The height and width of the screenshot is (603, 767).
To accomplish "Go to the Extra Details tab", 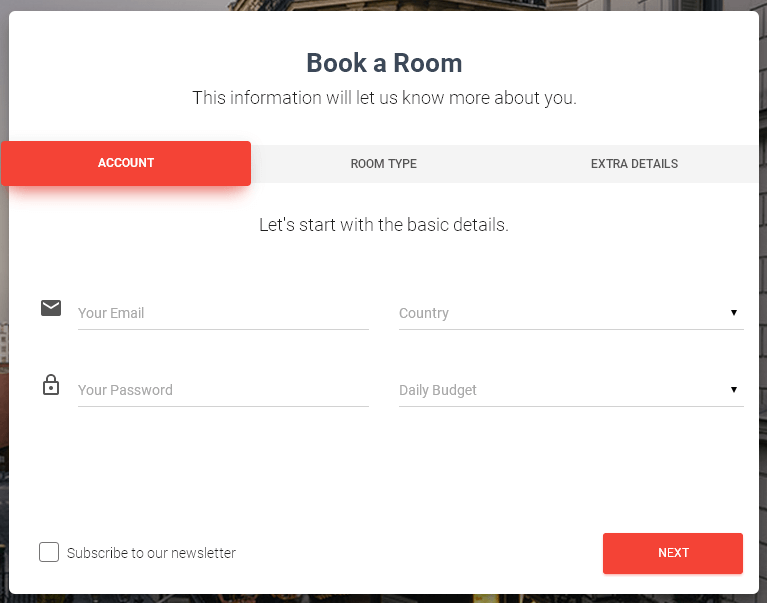I will (x=634, y=164).
